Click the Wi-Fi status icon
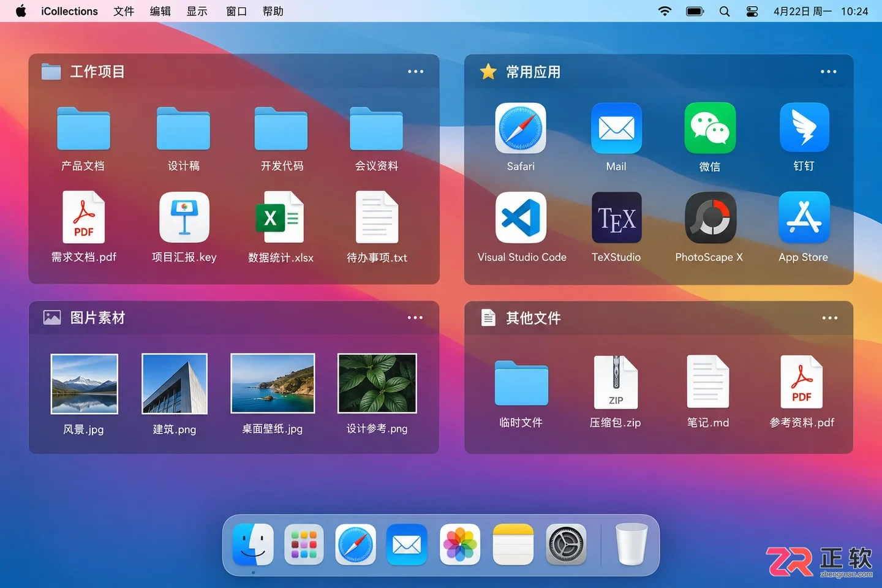882x588 pixels. coord(665,11)
